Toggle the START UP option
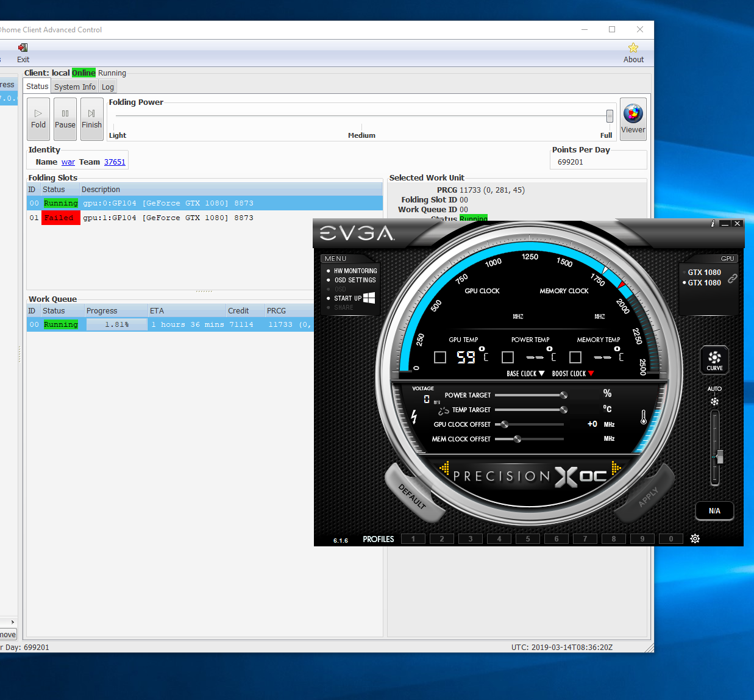The image size is (754, 700). [x=347, y=298]
